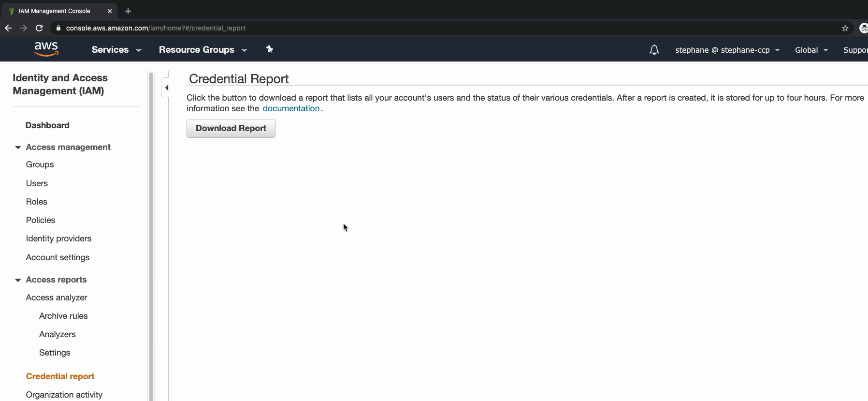
Task: Open Identity providers page
Action: pos(58,238)
